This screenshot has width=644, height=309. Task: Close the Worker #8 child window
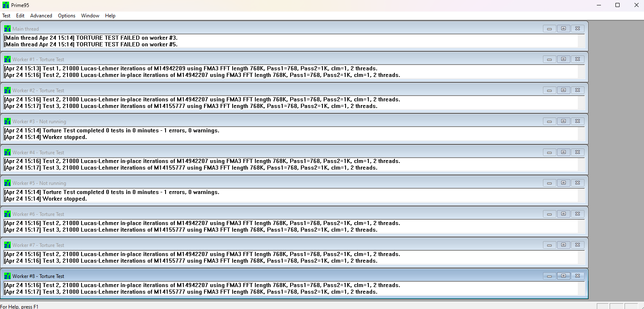(x=577, y=276)
